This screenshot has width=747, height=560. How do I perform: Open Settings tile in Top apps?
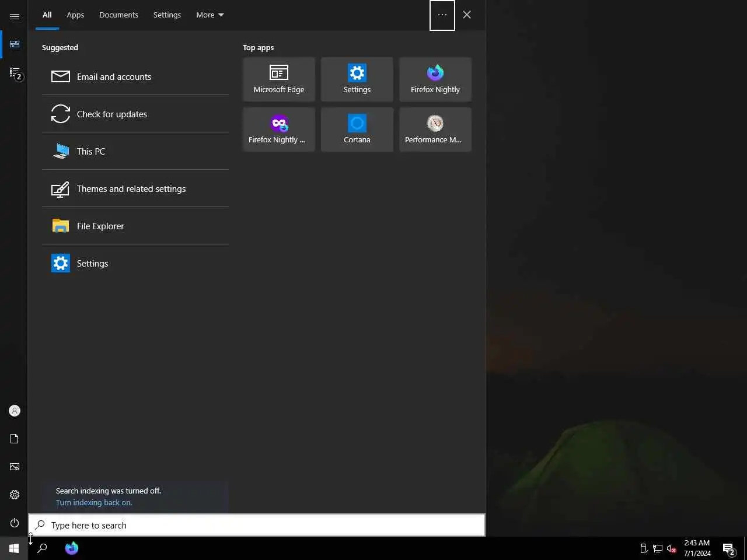coord(357,79)
